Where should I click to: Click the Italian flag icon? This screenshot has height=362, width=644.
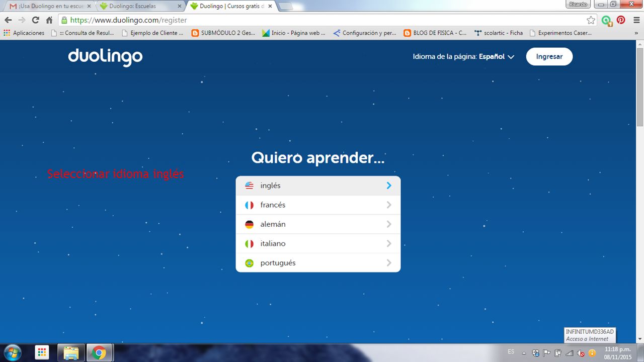tap(249, 243)
